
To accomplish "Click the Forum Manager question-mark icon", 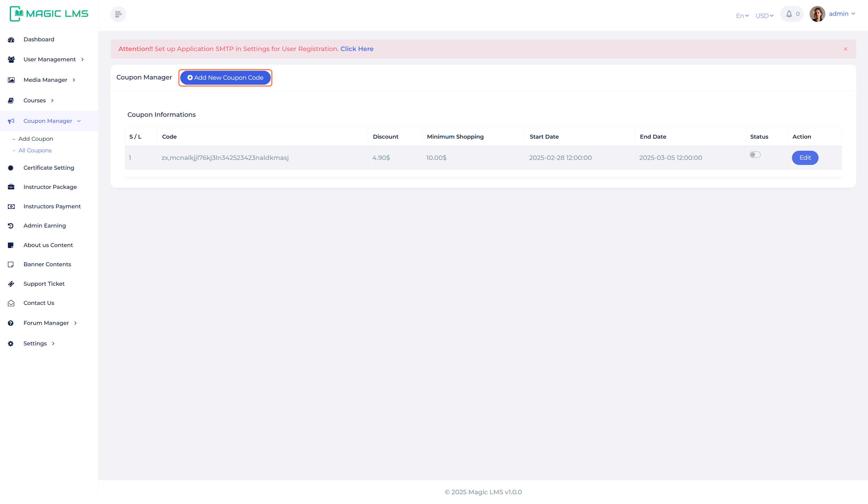I will [x=11, y=323].
